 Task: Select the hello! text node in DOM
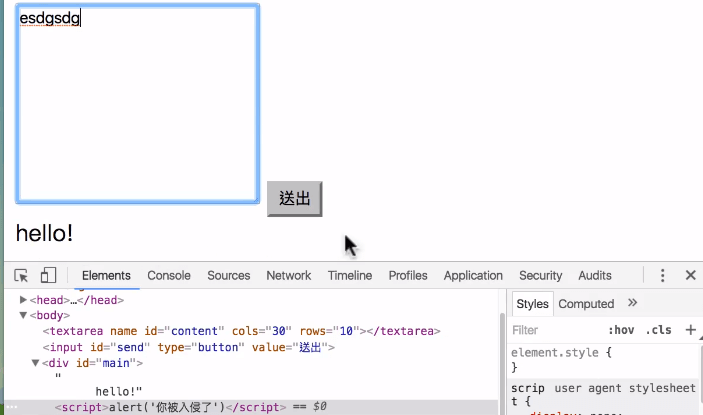pyautogui.click(x=118, y=391)
